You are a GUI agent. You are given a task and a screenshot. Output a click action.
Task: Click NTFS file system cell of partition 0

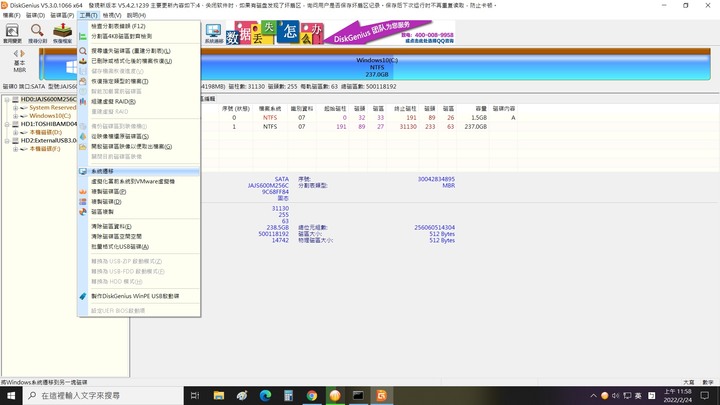[x=270, y=118]
